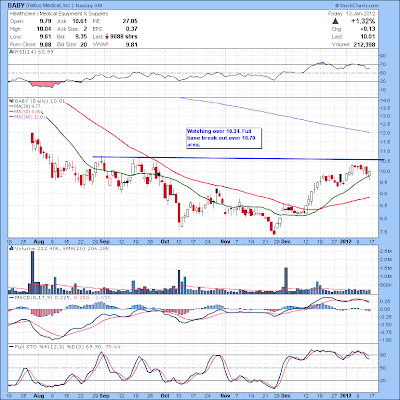Click the MA(200) legend entry
400x400 pixels.
tap(27, 117)
